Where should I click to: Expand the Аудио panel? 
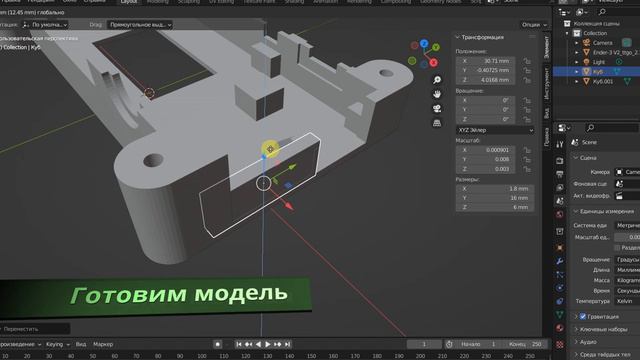click(585, 342)
